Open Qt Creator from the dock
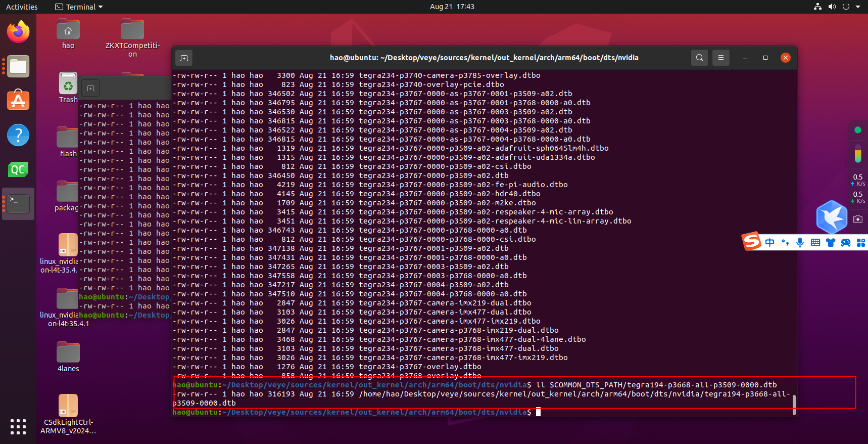Screen dimensions: 868x444 point(18,169)
